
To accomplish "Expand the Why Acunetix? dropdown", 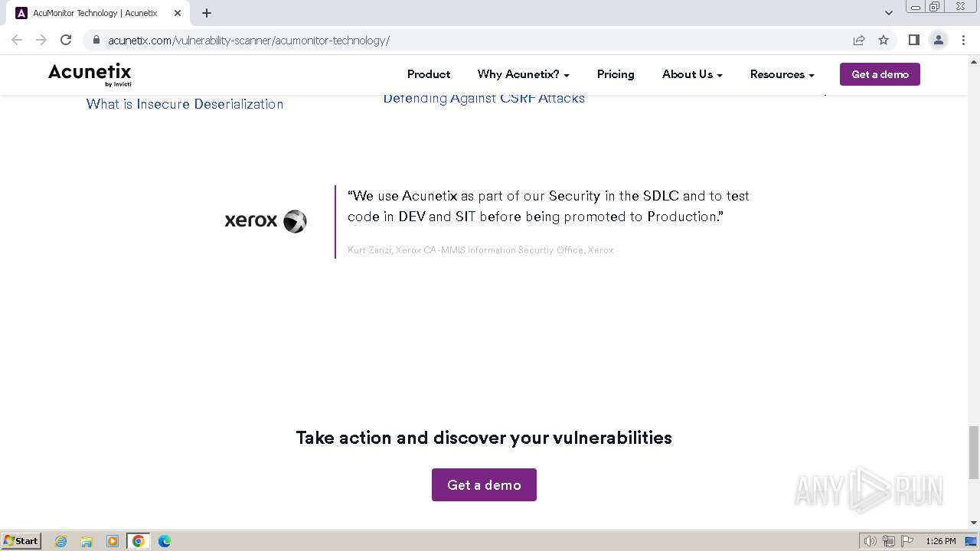I will (x=523, y=74).
